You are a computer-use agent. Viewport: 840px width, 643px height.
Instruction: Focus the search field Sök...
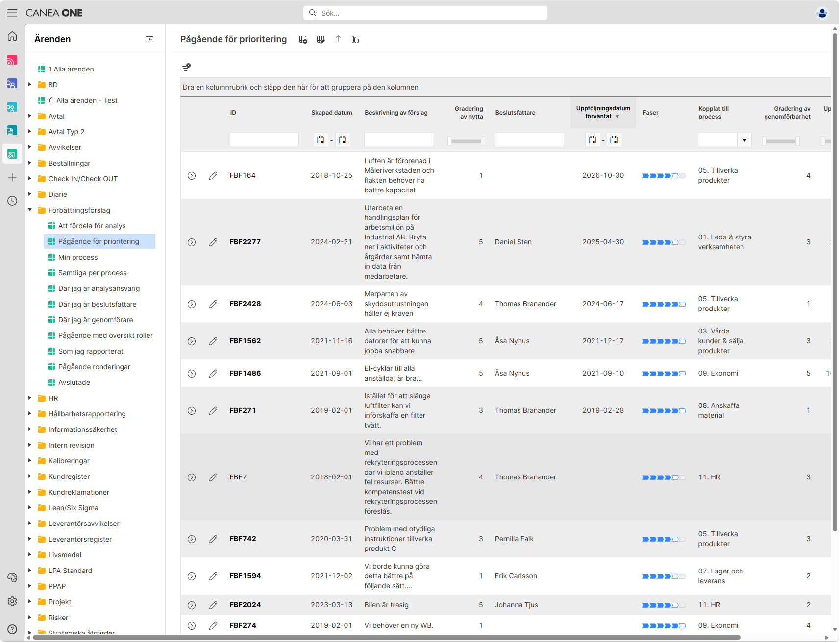[x=425, y=13]
